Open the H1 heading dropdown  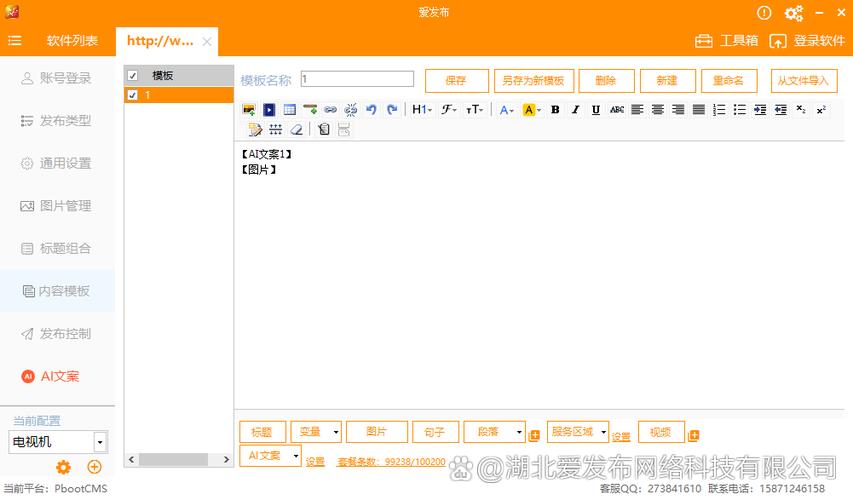(x=422, y=110)
